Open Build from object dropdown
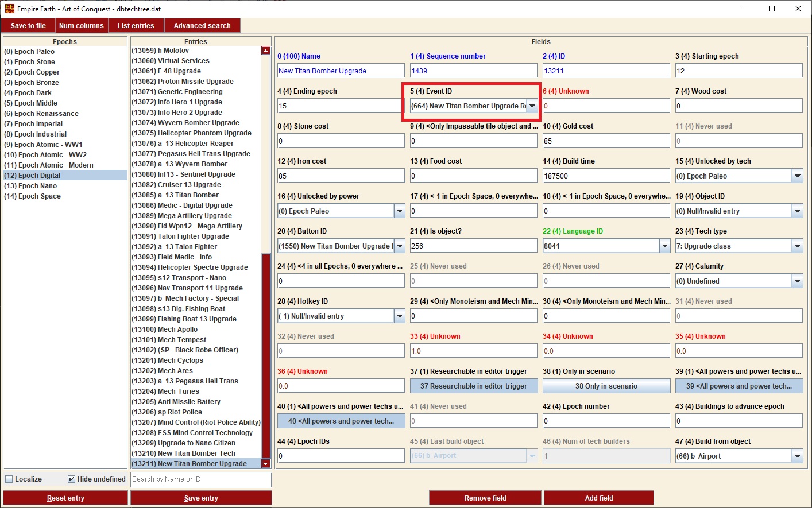Viewport: 812px width, 508px height. click(x=798, y=456)
